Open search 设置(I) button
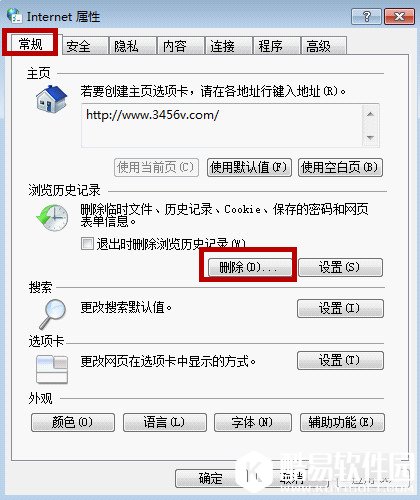This screenshot has height=500, width=420. 340,308
